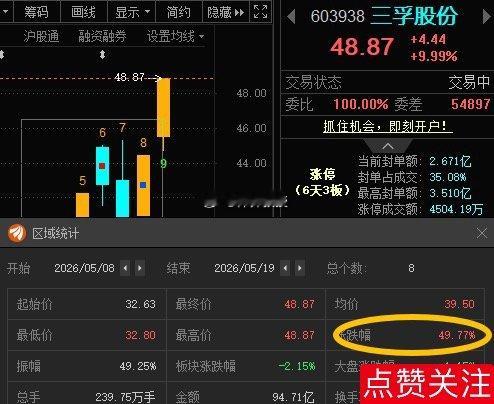This screenshot has height=404, width=494.
Task: Click the 总个数 value 8
Action: 411,268
